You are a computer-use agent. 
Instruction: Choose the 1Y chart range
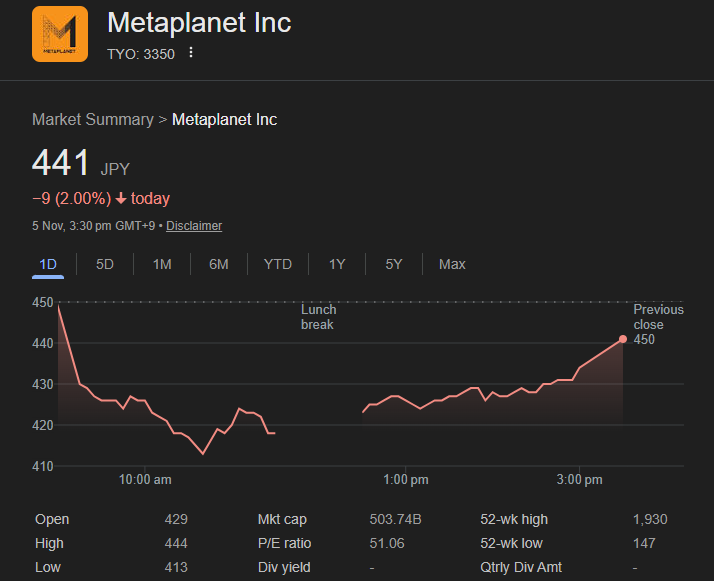(x=337, y=264)
